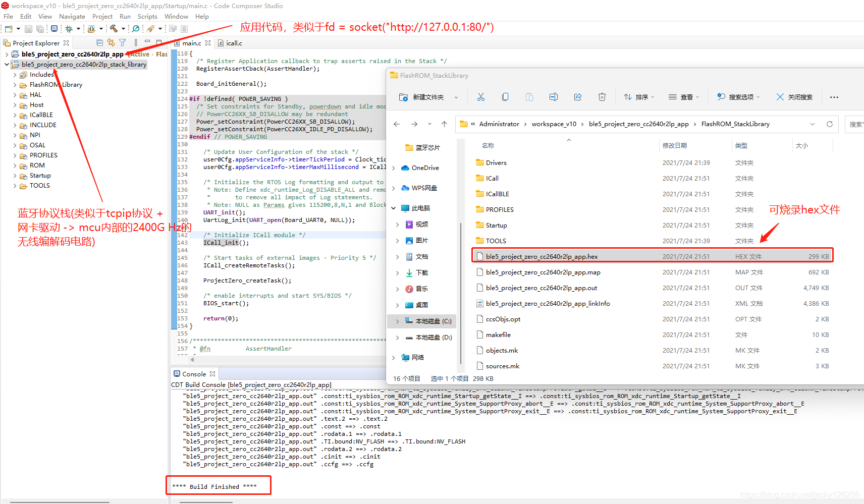Select the TOOLS folder in file list
The image size is (864, 504).
pyautogui.click(x=653, y=241)
